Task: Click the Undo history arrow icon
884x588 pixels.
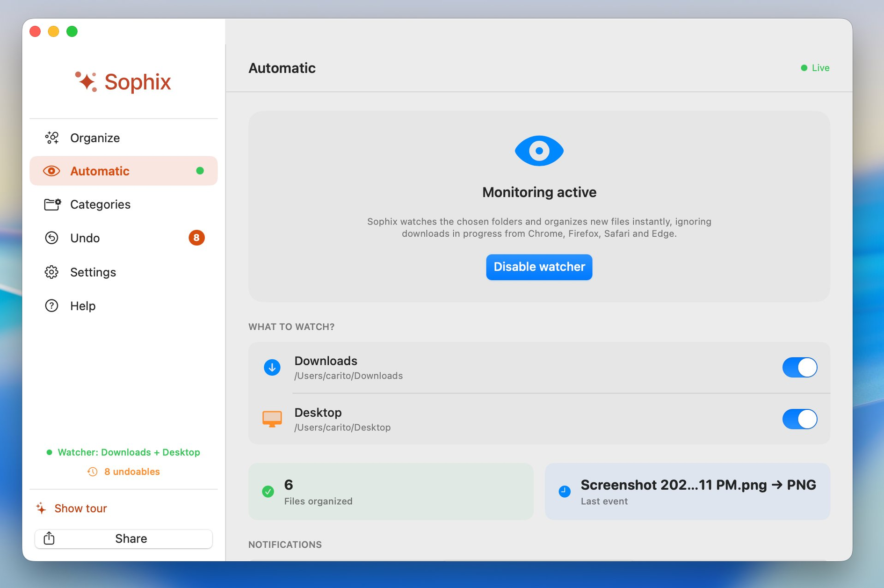Action: (51, 238)
